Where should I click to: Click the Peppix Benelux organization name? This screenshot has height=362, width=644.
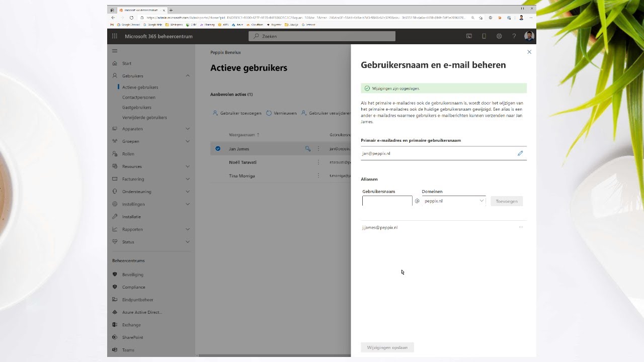225,52
